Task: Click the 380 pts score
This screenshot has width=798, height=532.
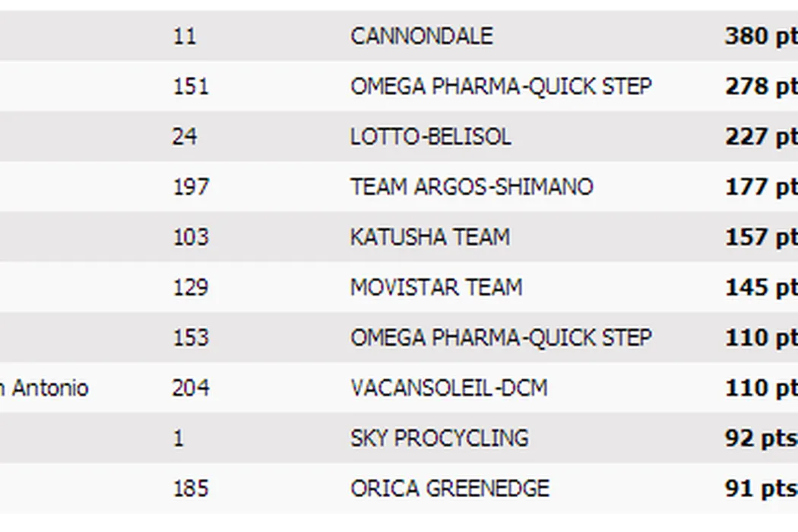Action: (x=760, y=36)
